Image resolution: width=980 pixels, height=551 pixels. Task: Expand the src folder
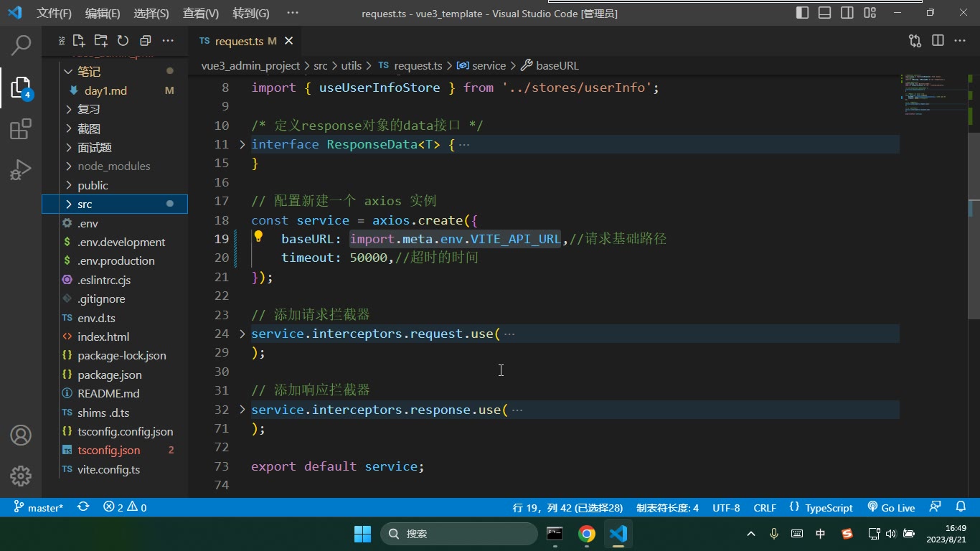(115, 204)
